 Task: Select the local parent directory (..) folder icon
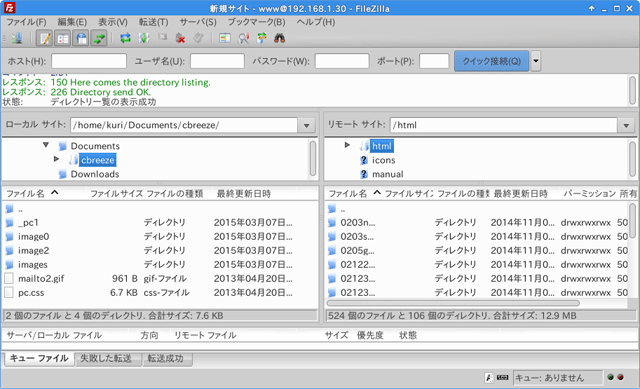(x=9, y=209)
